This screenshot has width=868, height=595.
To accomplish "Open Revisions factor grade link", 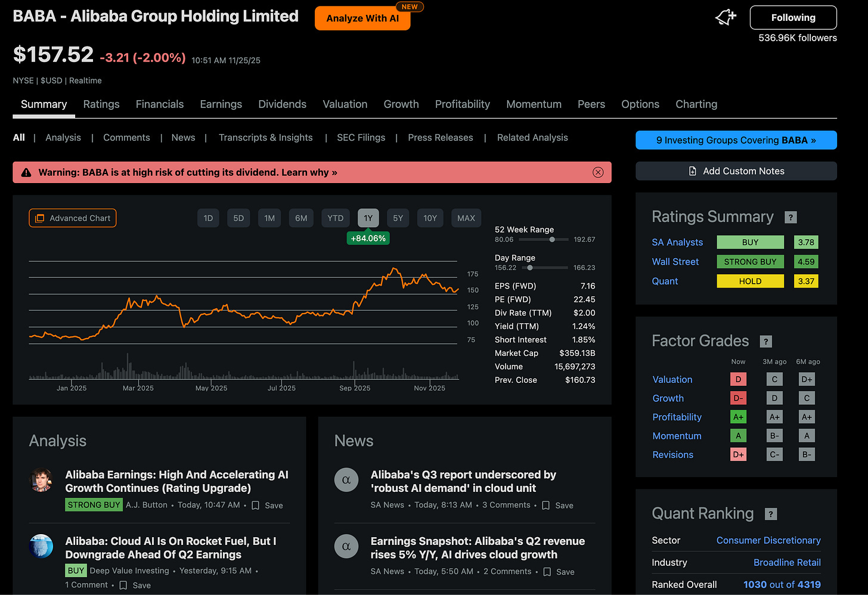I will [x=673, y=455].
